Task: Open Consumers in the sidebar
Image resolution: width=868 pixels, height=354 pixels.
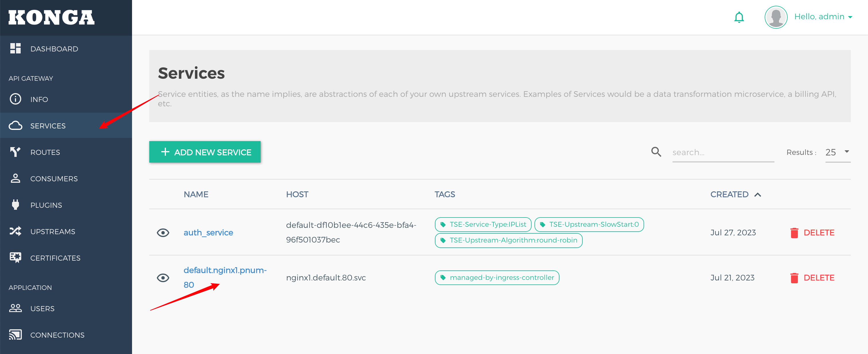Action: [66, 178]
